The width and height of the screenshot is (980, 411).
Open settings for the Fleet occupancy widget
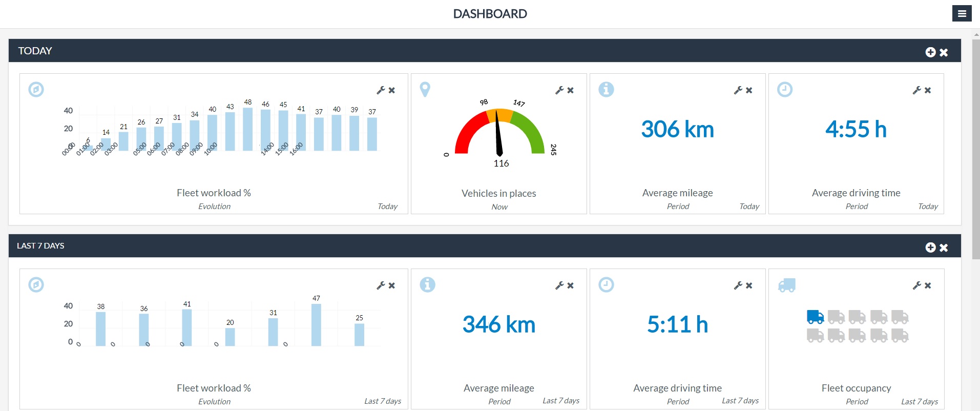(x=917, y=285)
